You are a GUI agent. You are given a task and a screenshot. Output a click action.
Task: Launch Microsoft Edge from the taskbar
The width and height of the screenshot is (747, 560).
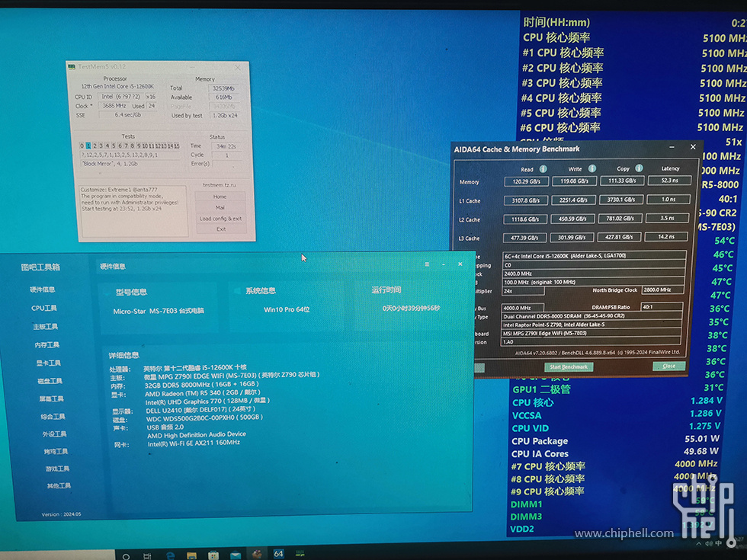(170, 555)
